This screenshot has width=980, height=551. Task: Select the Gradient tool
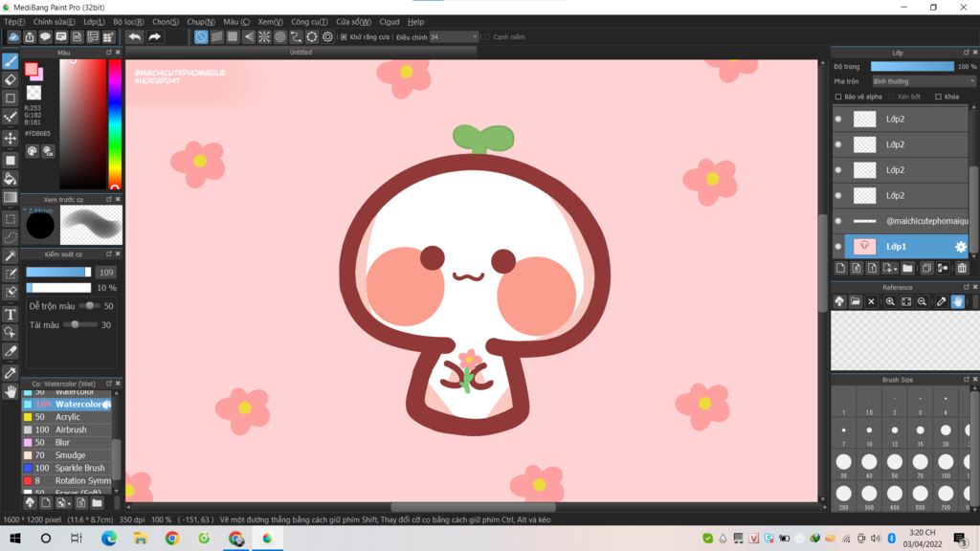10,197
